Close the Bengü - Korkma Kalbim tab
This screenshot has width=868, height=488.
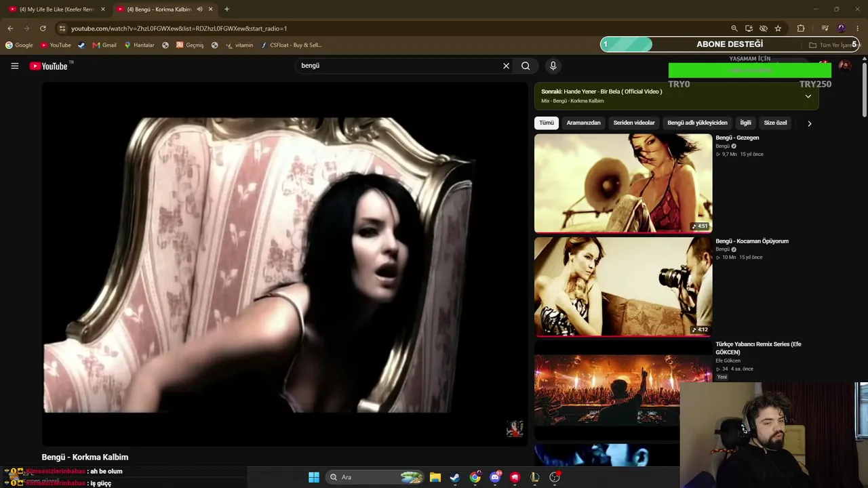(x=211, y=9)
